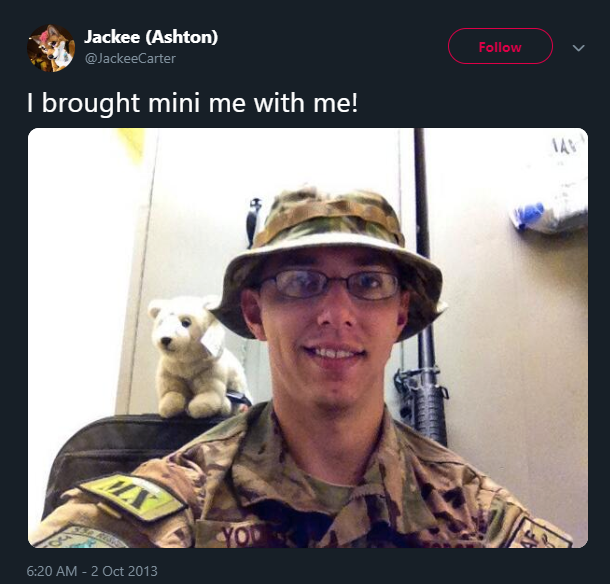Click the small penguin figure behind the hat

click(254, 222)
